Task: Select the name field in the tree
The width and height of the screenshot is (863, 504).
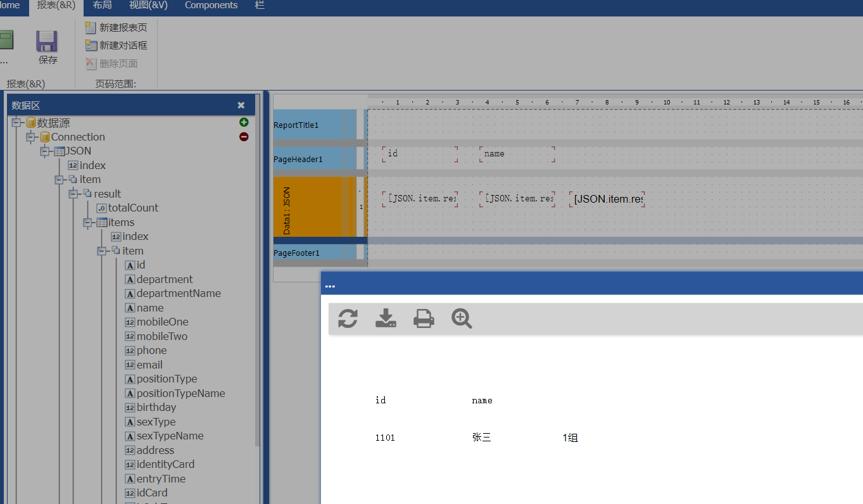Action: point(144,308)
